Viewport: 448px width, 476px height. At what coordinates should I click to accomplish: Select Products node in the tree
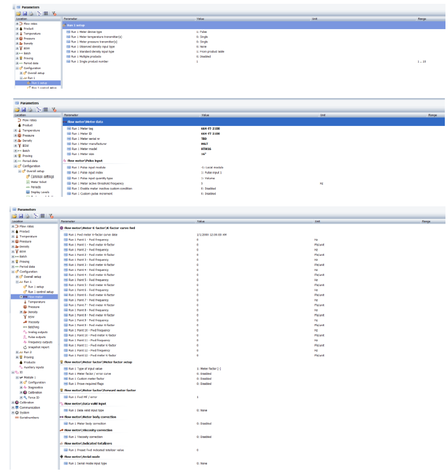(x=30, y=362)
